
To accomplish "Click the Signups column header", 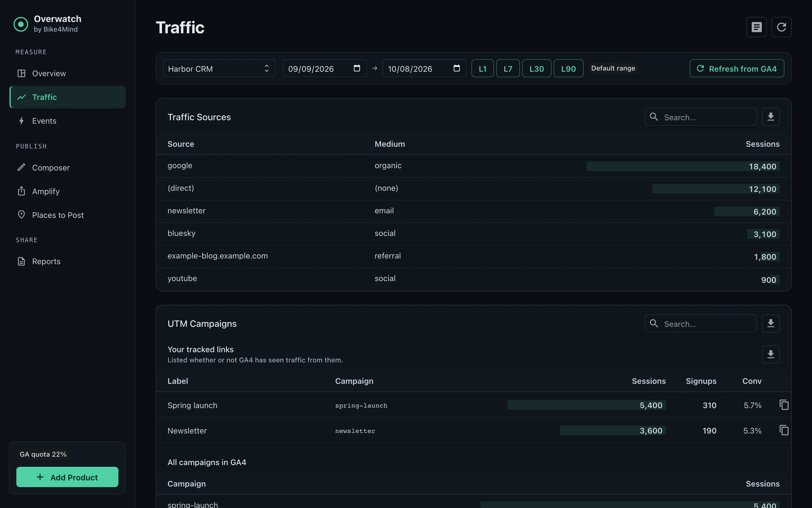I will 701,381.
